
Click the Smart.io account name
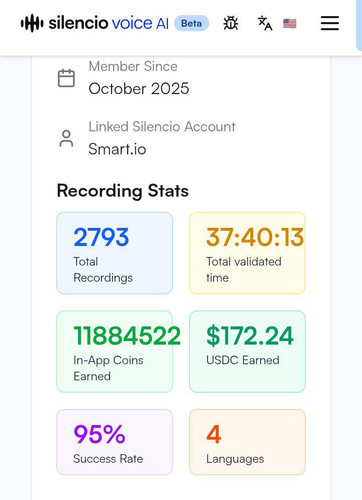[x=117, y=149]
